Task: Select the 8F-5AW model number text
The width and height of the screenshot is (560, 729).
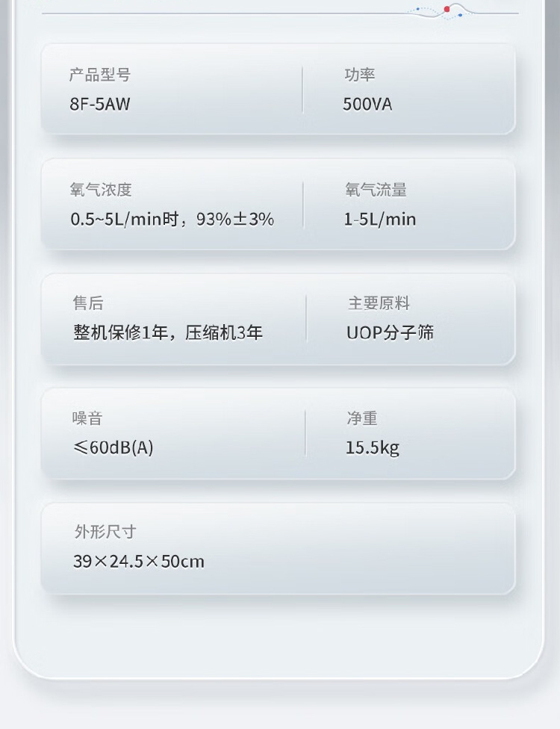Action: pos(100,104)
